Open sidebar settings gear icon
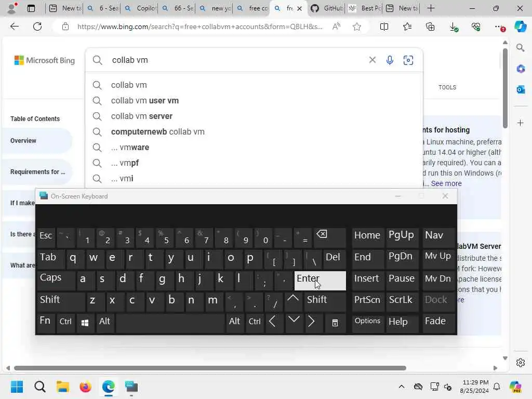This screenshot has height=399, width=532. [521, 363]
